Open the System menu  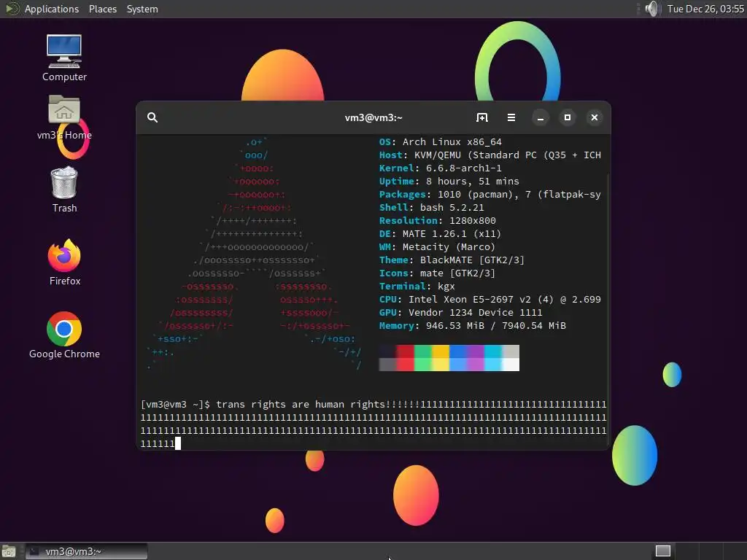click(x=142, y=9)
